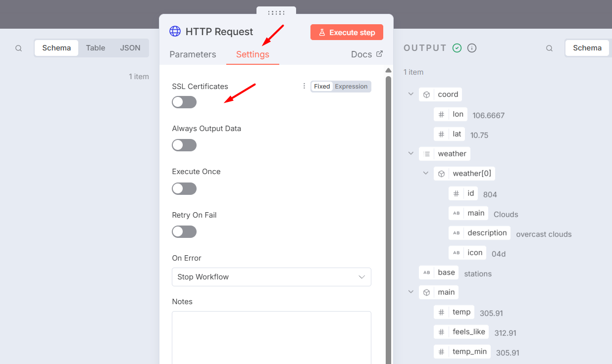Click the value overcast clouds
The image size is (612, 364).
[x=544, y=234]
